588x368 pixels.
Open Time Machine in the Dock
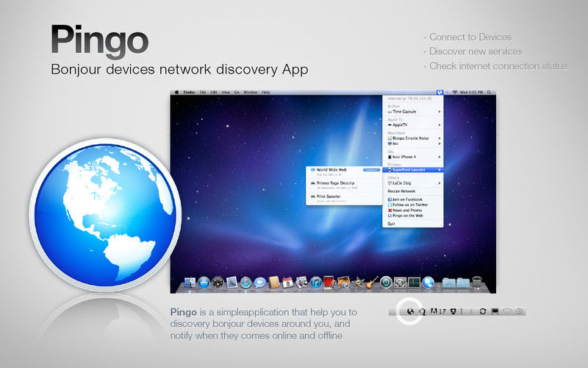click(x=386, y=282)
